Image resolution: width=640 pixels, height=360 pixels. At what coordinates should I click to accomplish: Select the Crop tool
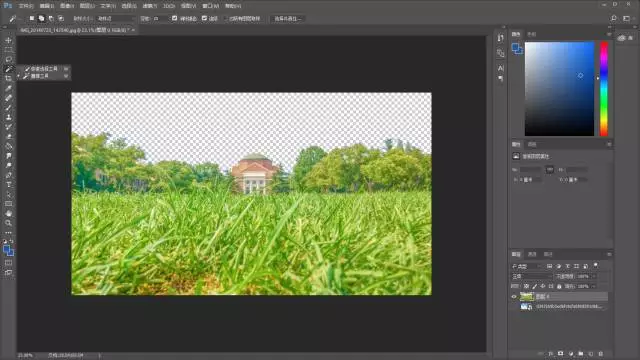[9, 79]
